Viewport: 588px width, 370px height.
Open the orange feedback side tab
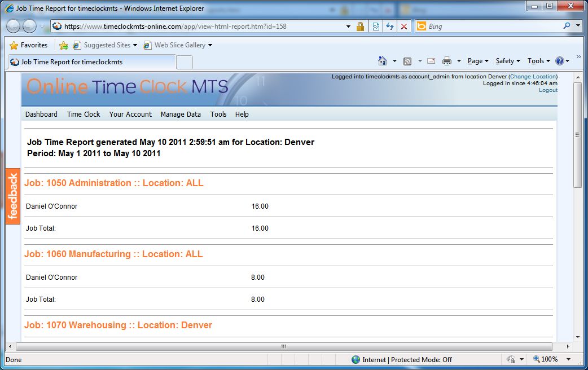13,196
